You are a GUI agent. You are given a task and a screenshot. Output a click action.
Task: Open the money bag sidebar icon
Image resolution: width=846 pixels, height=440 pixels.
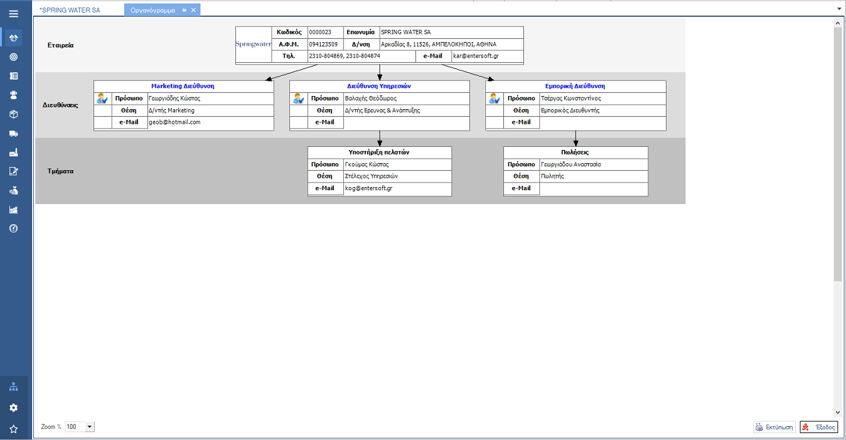click(13, 190)
